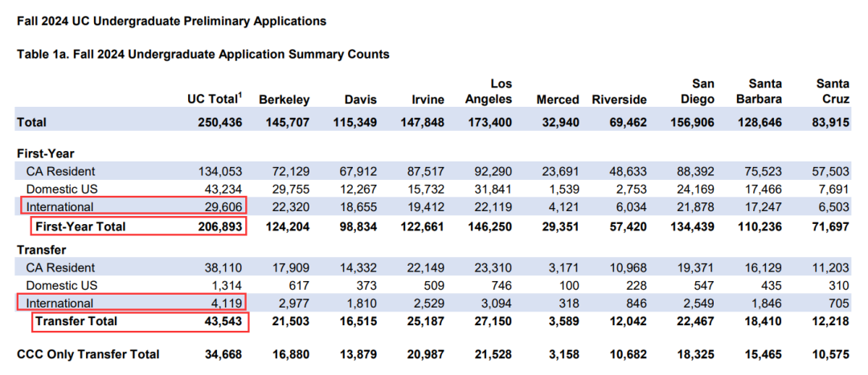Select highlighted First-Year International 29,606 cell
The width and height of the screenshot is (868, 375).
coord(131,206)
